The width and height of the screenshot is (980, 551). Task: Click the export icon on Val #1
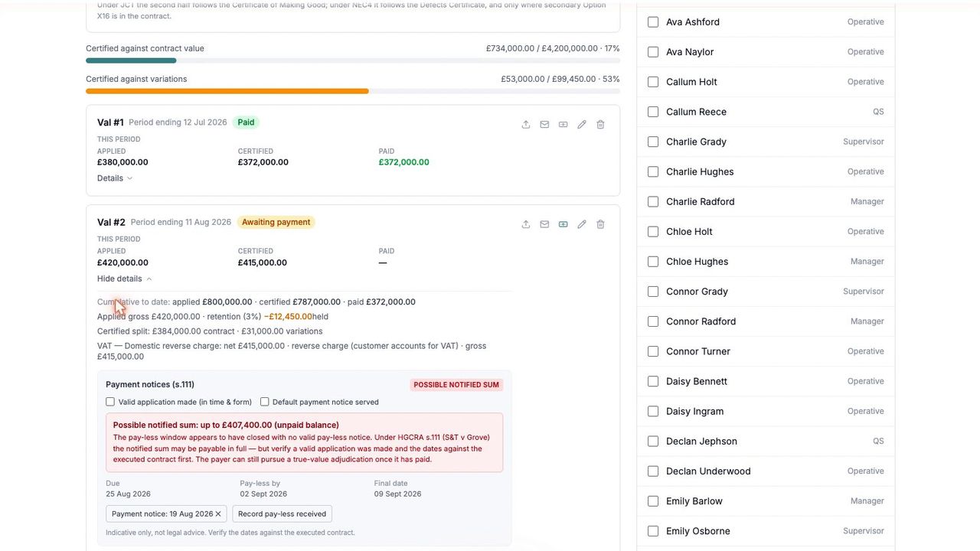(x=526, y=124)
